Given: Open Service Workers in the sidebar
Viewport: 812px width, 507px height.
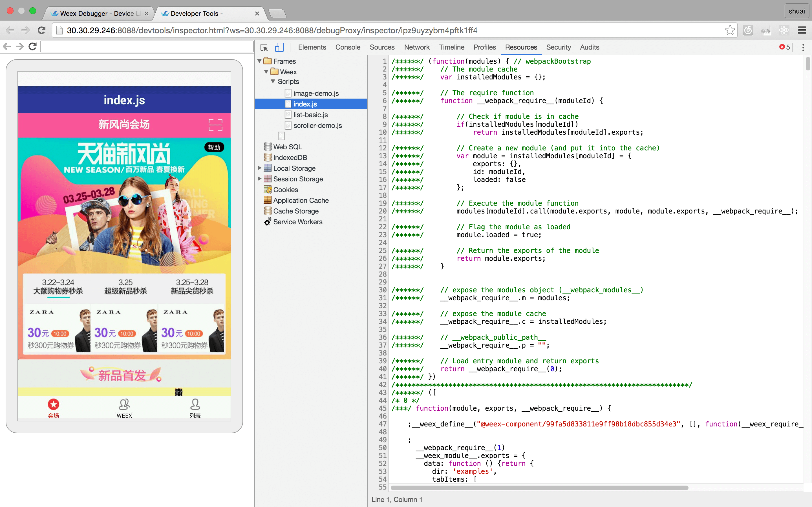Looking at the screenshot, I should pyautogui.click(x=298, y=222).
